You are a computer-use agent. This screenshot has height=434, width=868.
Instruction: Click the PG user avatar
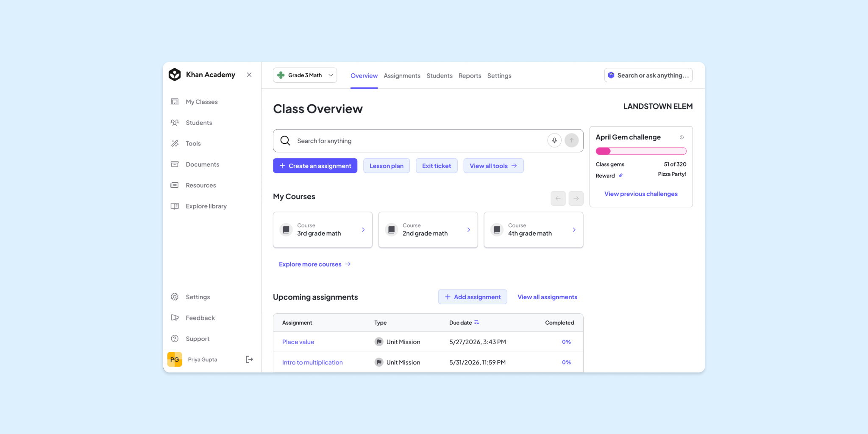tap(175, 359)
